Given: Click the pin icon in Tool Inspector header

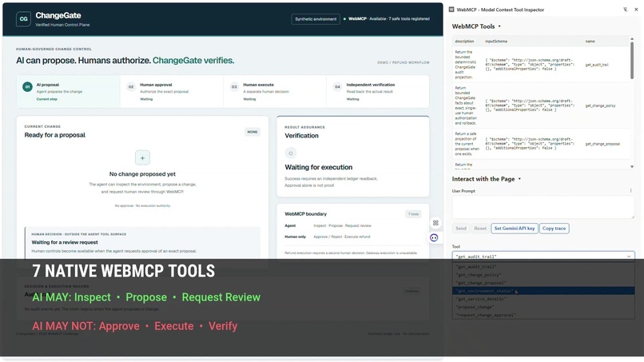Looking at the screenshot, I should [625, 10].
